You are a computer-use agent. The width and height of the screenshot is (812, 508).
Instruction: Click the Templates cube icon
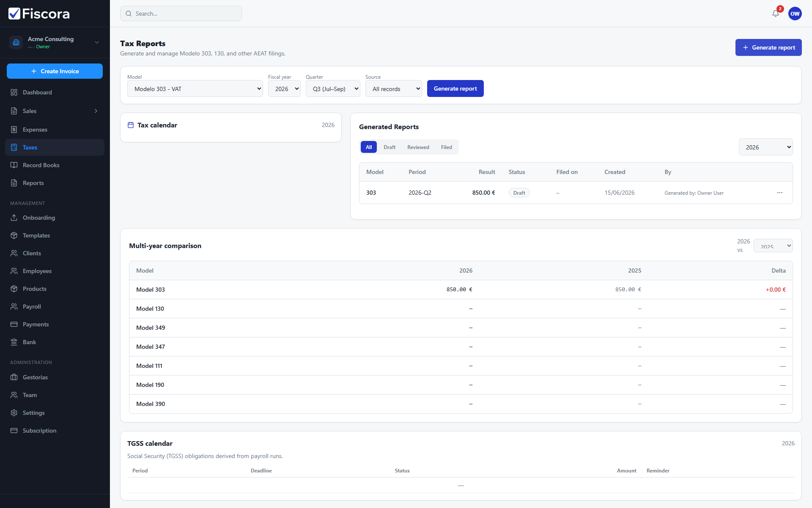point(14,235)
